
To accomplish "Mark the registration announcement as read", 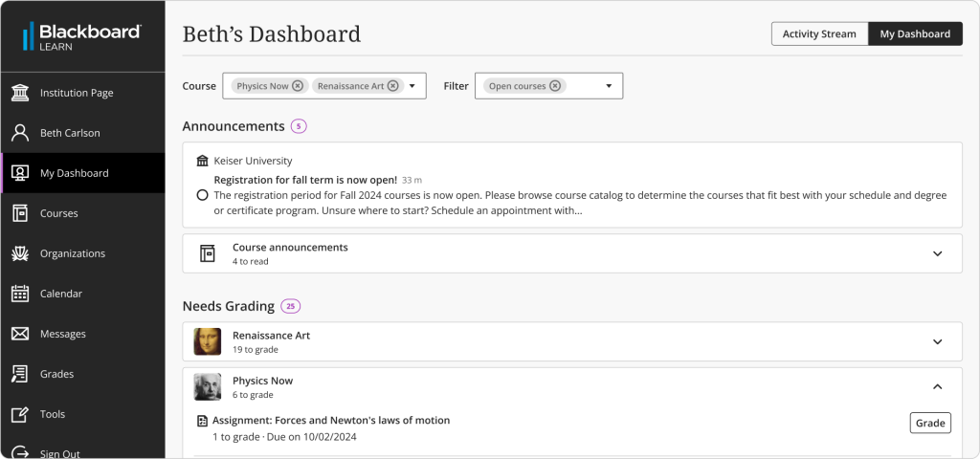I will 202,195.
